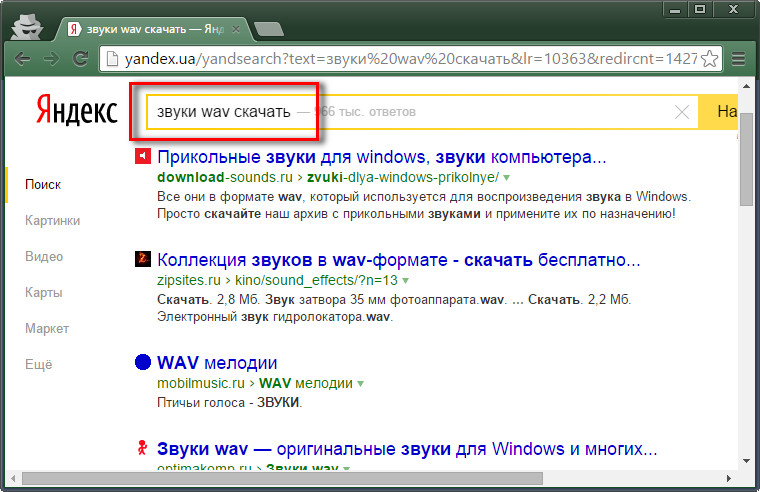
Task: Open the mobilmusic.ru green URL link
Action: [x=255, y=383]
